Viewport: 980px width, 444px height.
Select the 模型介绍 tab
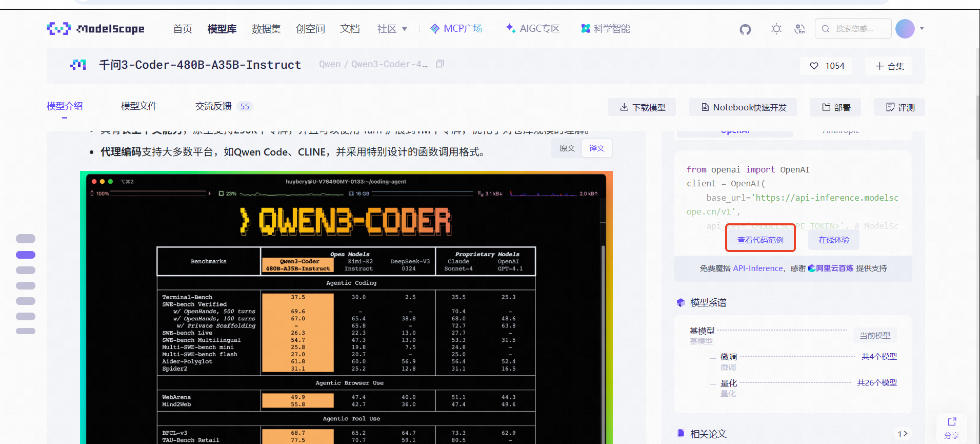[65, 106]
